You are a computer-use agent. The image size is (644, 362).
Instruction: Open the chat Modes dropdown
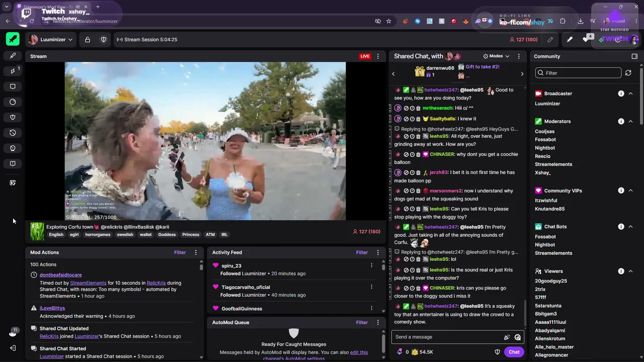tap(497, 56)
